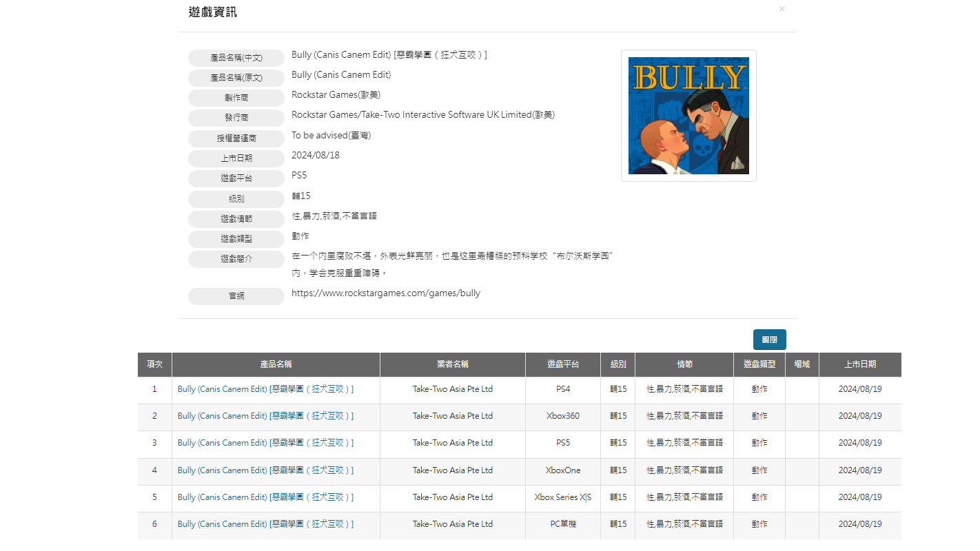This screenshot has width=980, height=551.
Task: Click the 產品名稱(中文) label pill
Action: pyautogui.click(x=236, y=58)
